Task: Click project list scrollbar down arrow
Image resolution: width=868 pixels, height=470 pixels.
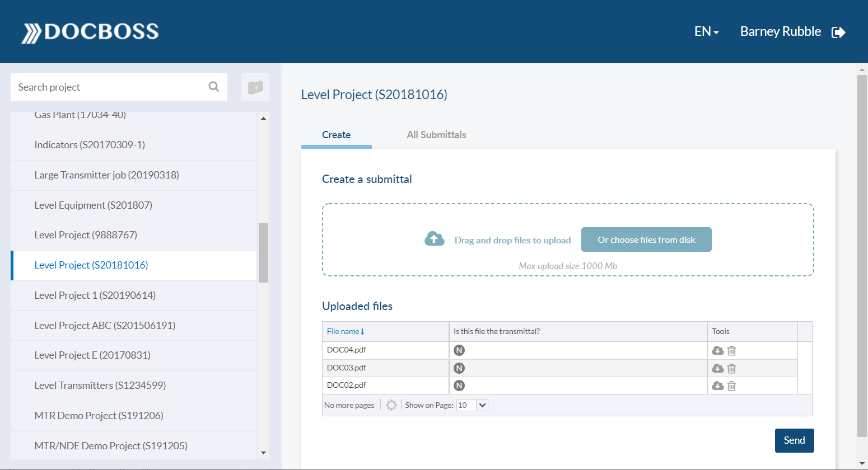Action: point(263,453)
